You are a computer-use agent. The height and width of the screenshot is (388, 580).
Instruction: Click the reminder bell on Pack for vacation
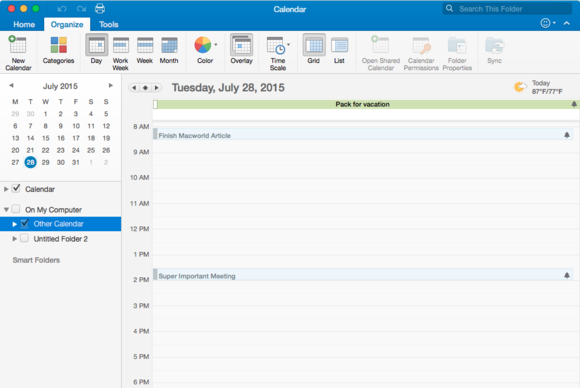click(x=574, y=104)
